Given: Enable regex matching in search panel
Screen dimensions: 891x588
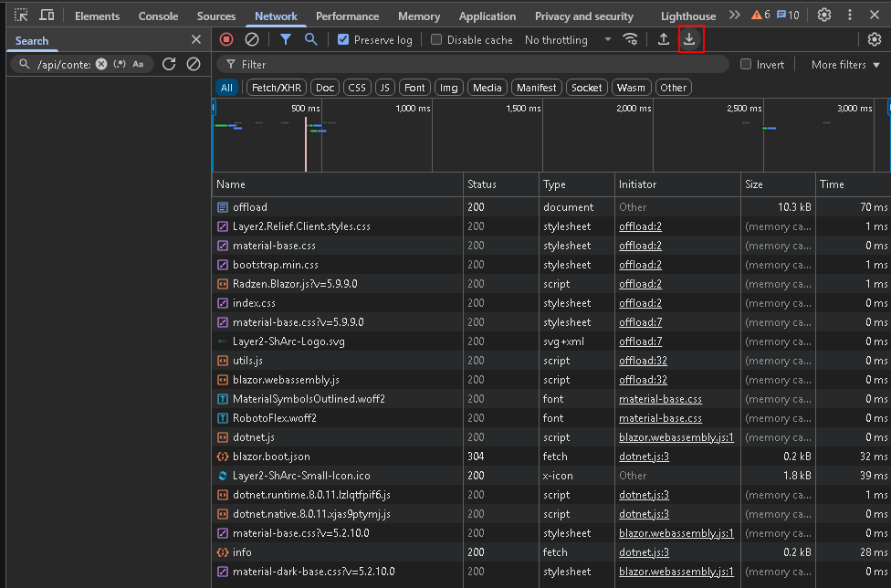Looking at the screenshot, I should (121, 64).
